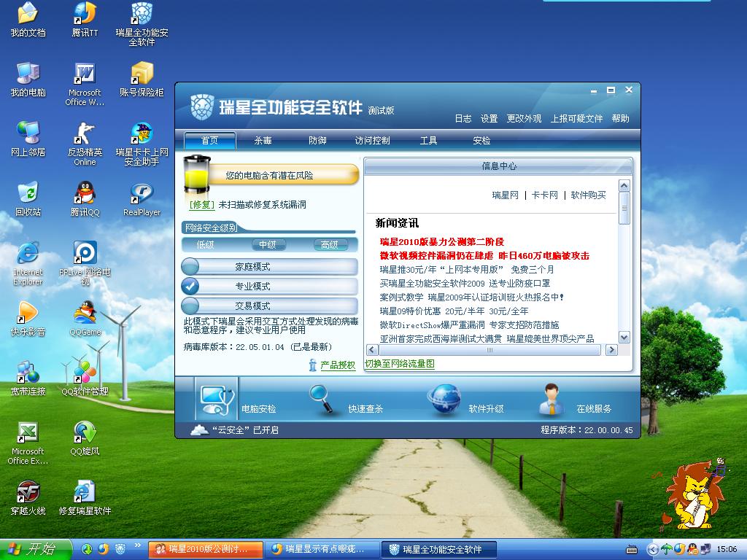This screenshot has height=560, width=747.
Task: Launch the 穿越火线 game shortcut
Action: (28, 498)
